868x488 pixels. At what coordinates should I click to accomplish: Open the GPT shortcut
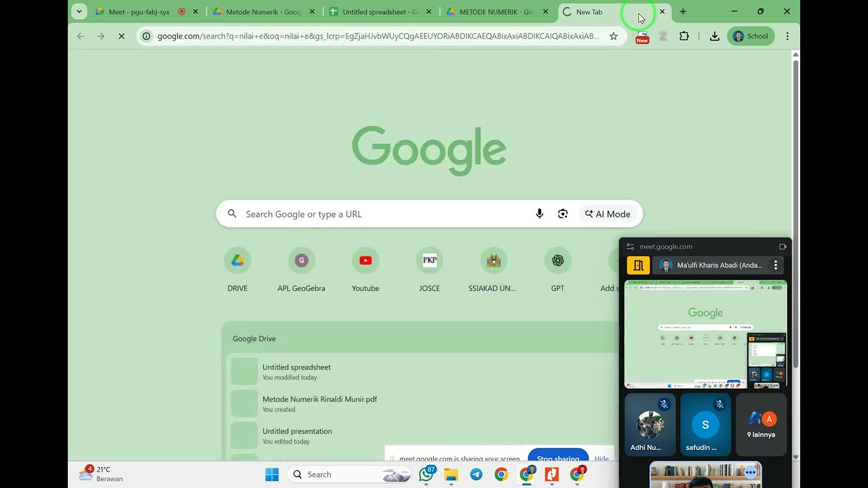tap(557, 270)
